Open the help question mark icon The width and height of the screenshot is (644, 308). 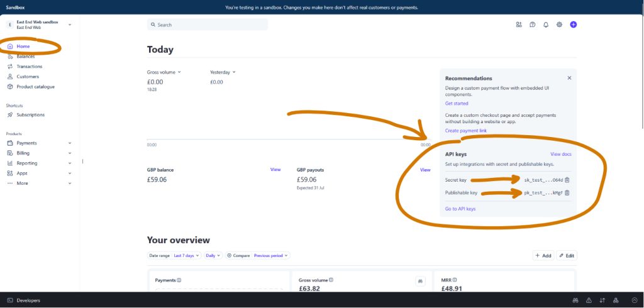pyautogui.click(x=532, y=25)
